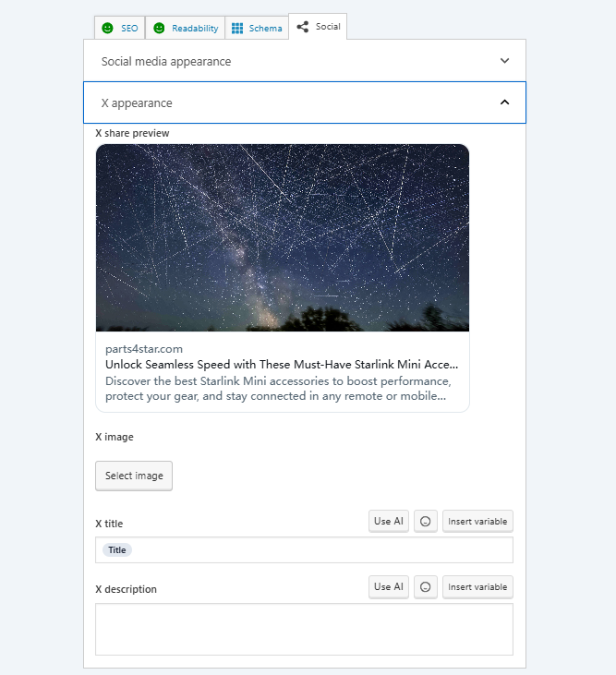This screenshot has width=616, height=675.
Task: Open emoji picker for X description
Action: pyautogui.click(x=425, y=587)
